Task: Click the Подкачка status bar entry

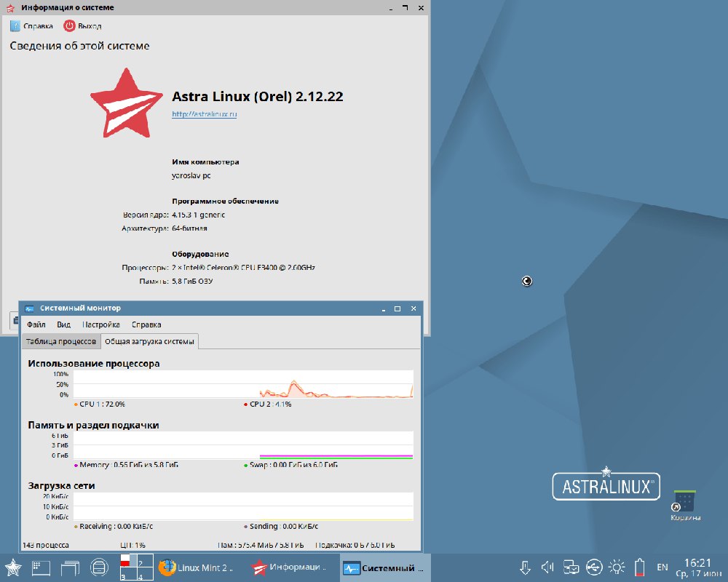Action: 355,546
